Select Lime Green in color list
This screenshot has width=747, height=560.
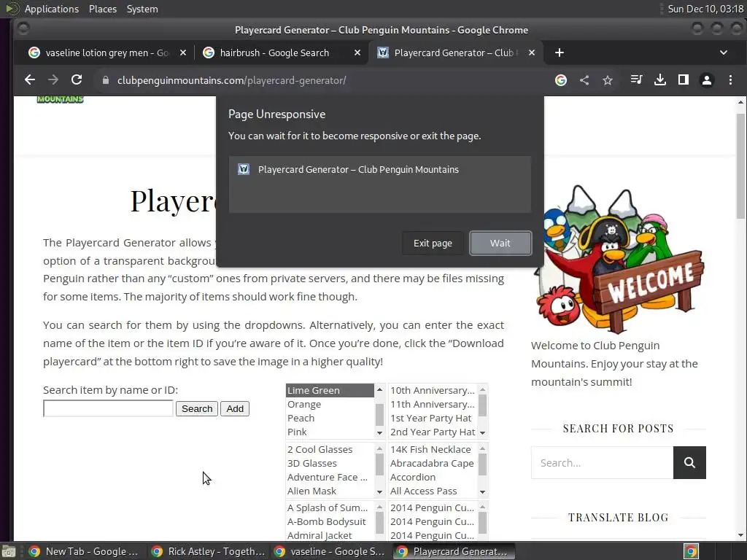point(330,391)
